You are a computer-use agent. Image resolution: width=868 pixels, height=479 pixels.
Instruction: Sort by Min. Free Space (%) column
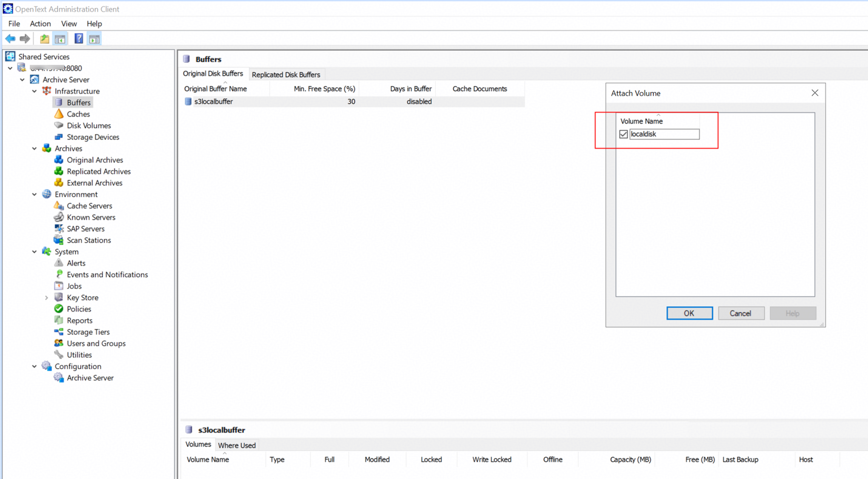(314, 89)
